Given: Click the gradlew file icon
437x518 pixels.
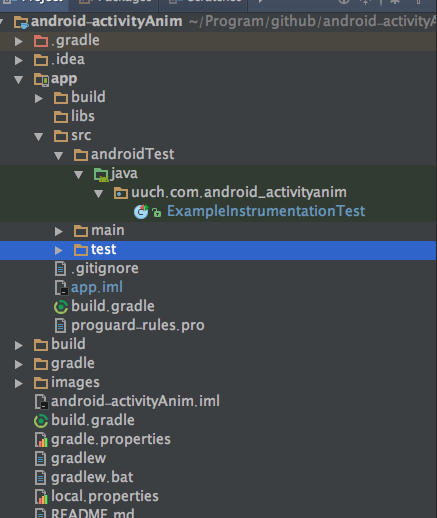Looking at the screenshot, I should pos(40,459).
